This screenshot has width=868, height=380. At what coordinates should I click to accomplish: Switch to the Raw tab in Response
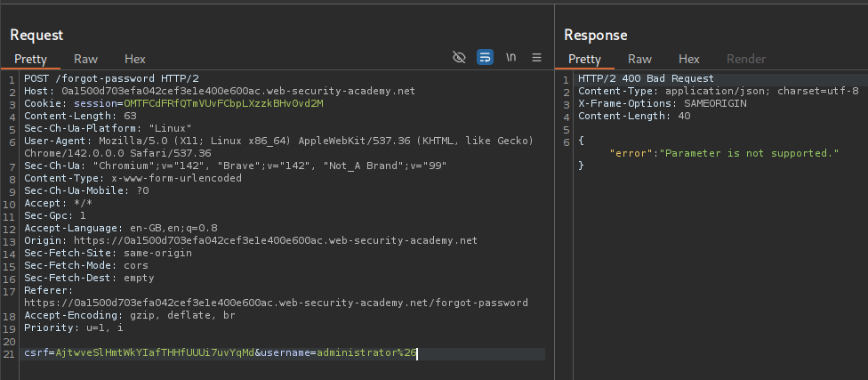pos(639,59)
